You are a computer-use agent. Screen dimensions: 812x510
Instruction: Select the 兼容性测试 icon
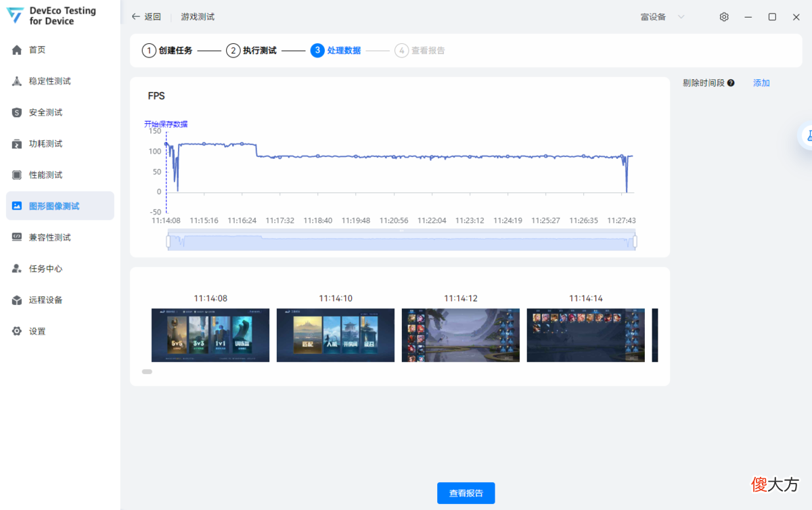pos(17,237)
